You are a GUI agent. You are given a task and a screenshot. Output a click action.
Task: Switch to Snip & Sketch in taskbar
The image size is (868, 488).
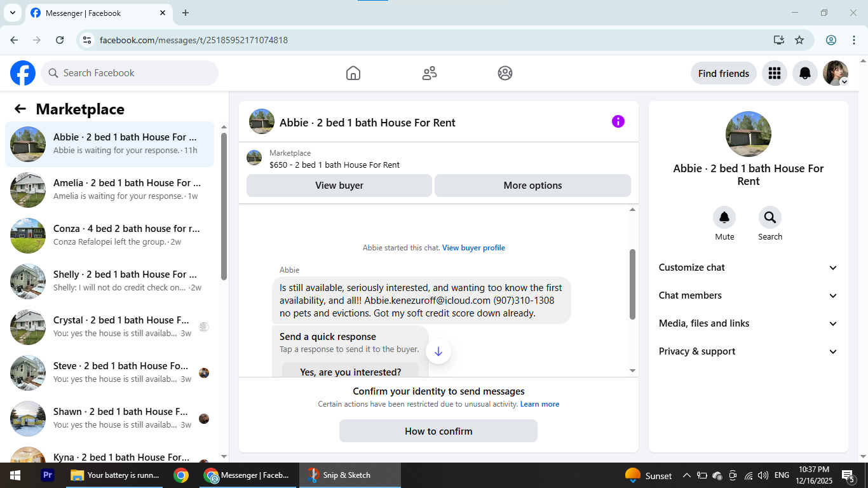[349, 475]
